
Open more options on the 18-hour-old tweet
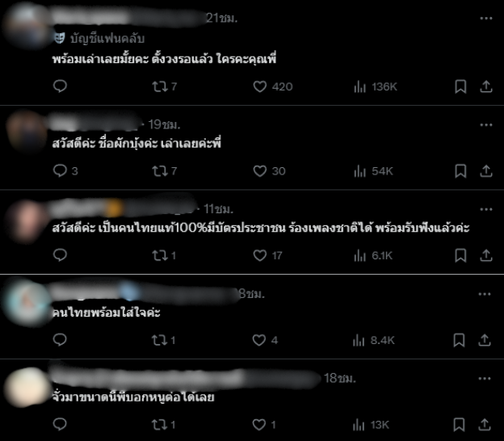point(485,378)
